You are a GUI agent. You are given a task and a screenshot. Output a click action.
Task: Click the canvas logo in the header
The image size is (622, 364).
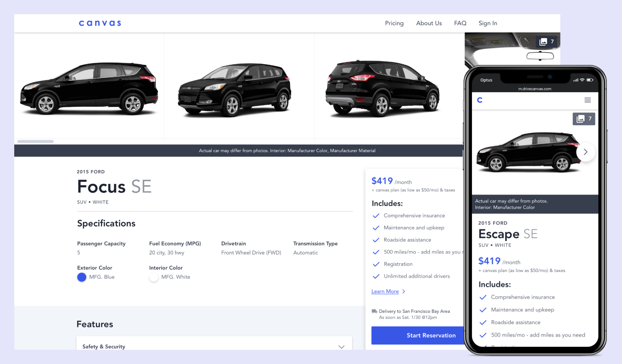tap(100, 23)
